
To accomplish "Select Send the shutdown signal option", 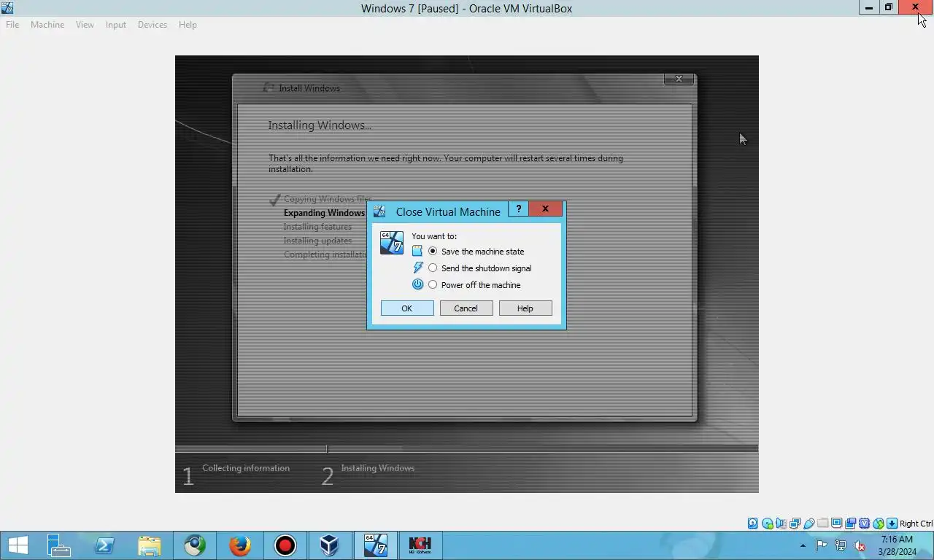I will [481, 268].
